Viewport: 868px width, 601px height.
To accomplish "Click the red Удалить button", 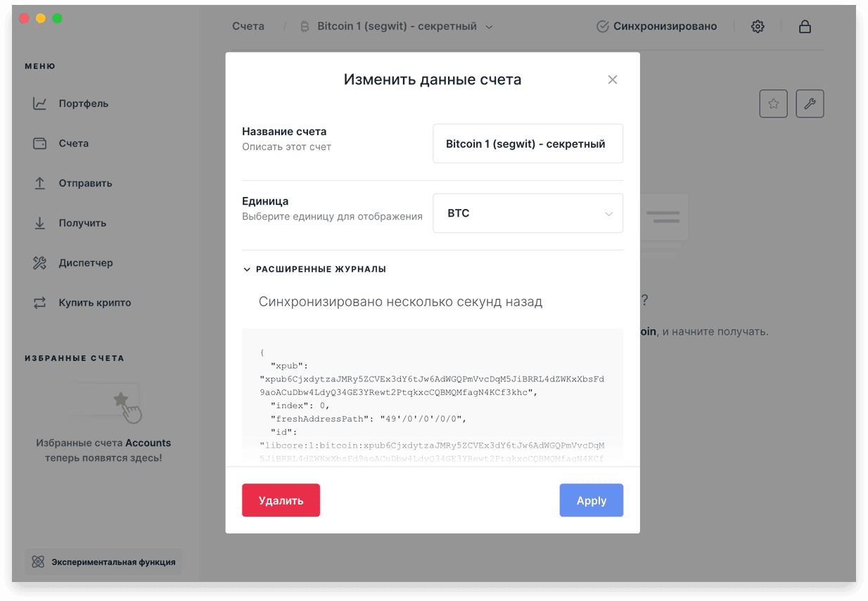I will pyautogui.click(x=281, y=500).
